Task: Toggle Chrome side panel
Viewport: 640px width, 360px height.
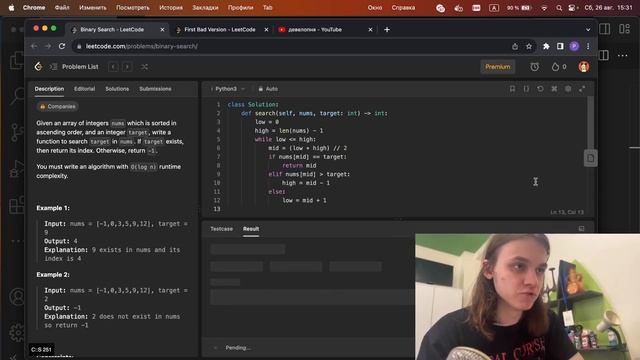Action: [560, 47]
